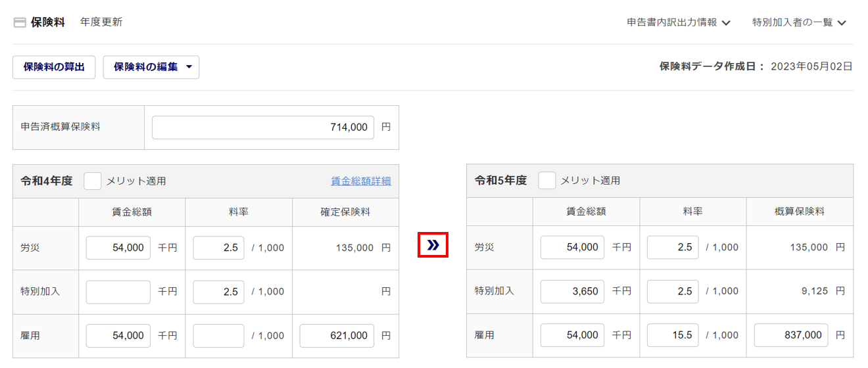Click 令和5年度 雇用 概算保険料 837,000 field
Image resolution: width=868 pixels, height=368 pixels.
(x=791, y=335)
